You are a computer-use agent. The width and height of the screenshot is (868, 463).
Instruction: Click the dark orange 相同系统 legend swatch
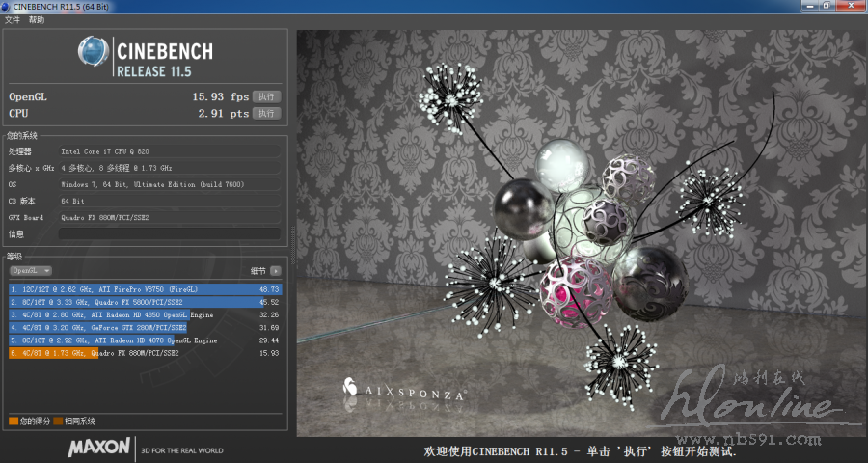(x=58, y=421)
